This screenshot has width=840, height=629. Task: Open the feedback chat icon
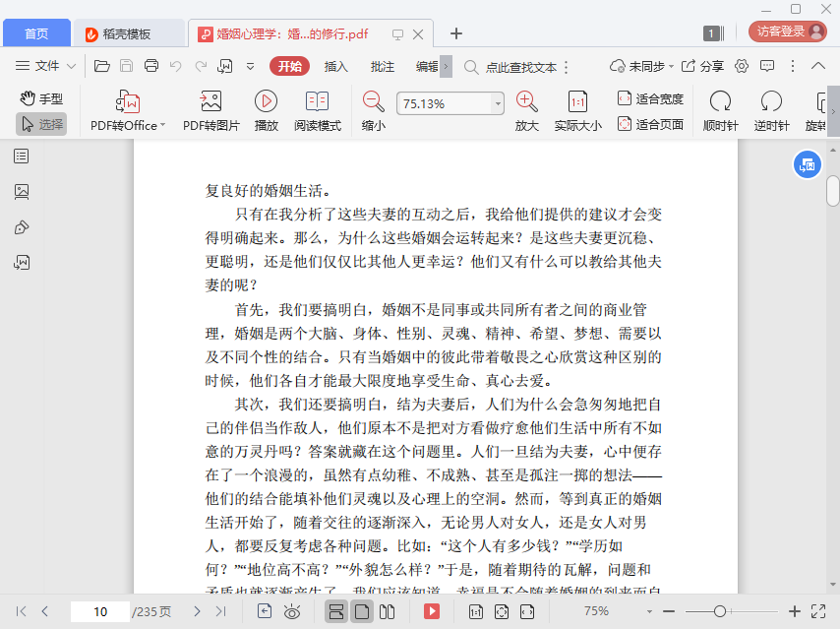coord(767,66)
